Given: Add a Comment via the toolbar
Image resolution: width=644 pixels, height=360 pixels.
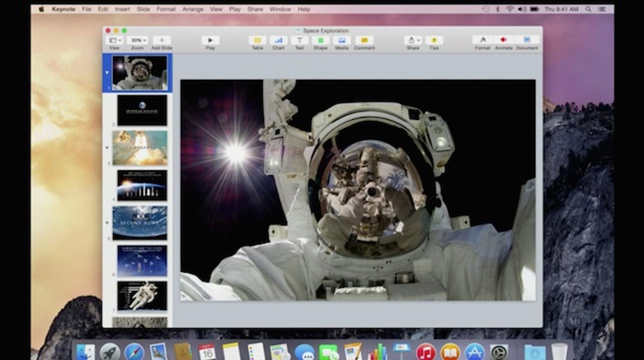Looking at the screenshot, I should pos(364,41).
